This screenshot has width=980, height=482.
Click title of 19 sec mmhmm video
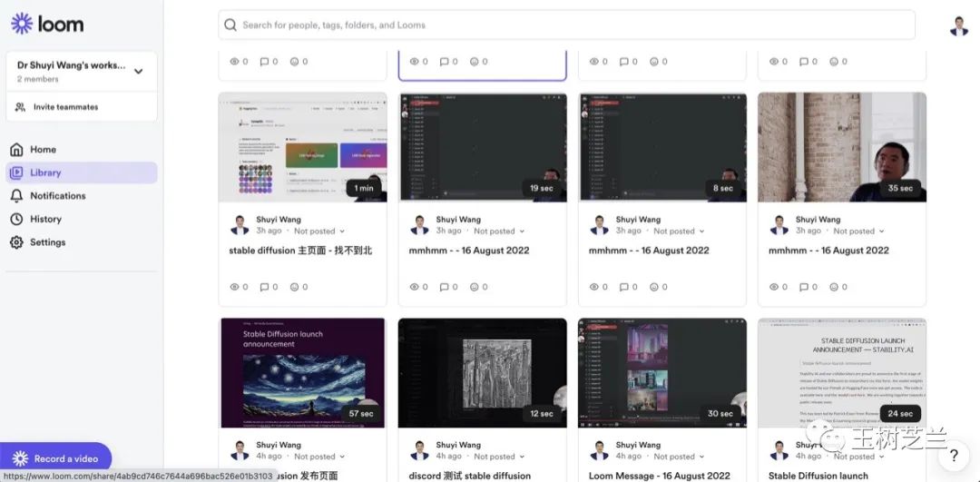(469, 250)
